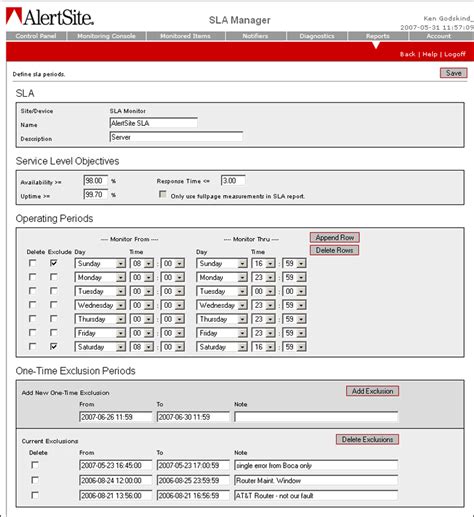The width and height of the screenshot is (474, 517).
Task: Toggle only use fullpage measurements checkbox
Action: (163, 194)
